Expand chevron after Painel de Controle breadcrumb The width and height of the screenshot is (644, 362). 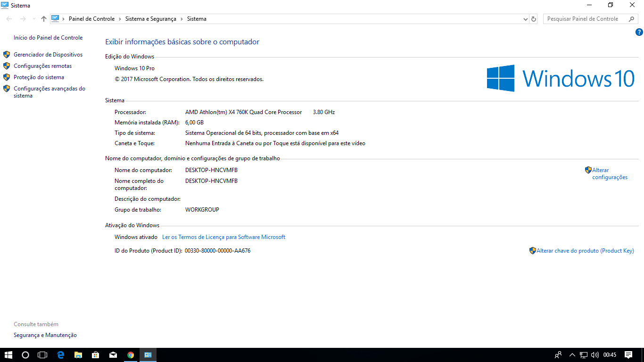(x=120, y=19)
